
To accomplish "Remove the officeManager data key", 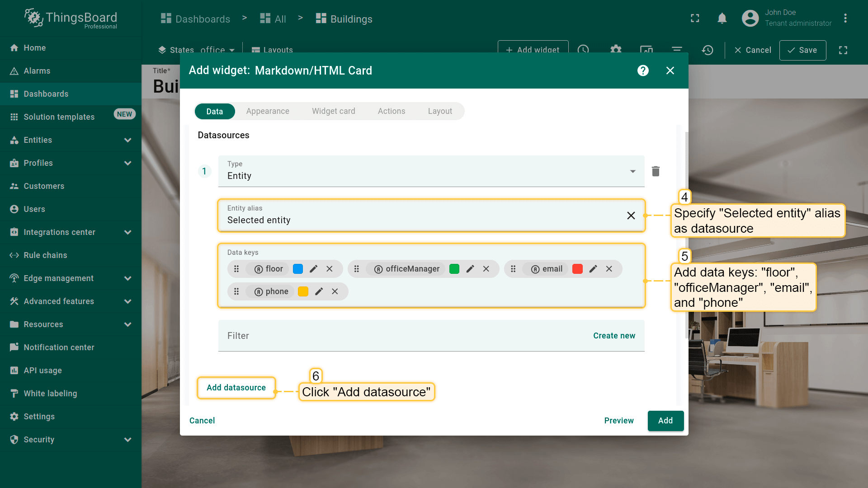I will click(486, 269).
